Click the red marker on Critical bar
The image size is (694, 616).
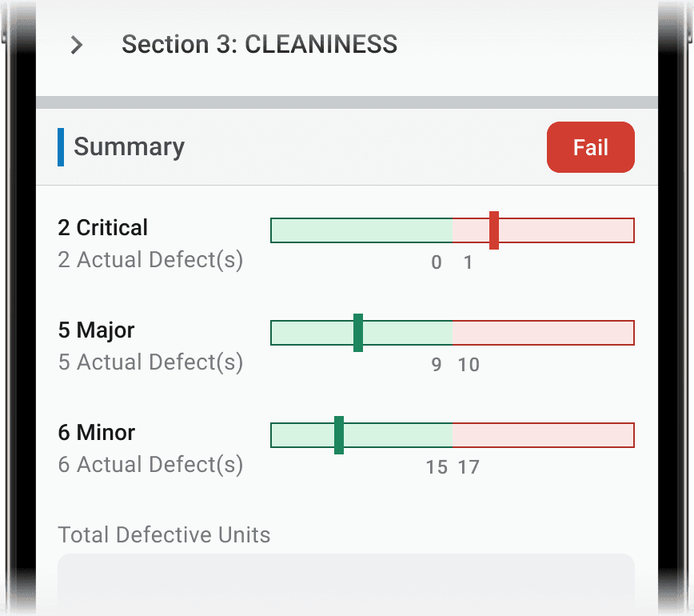(494, 230)
